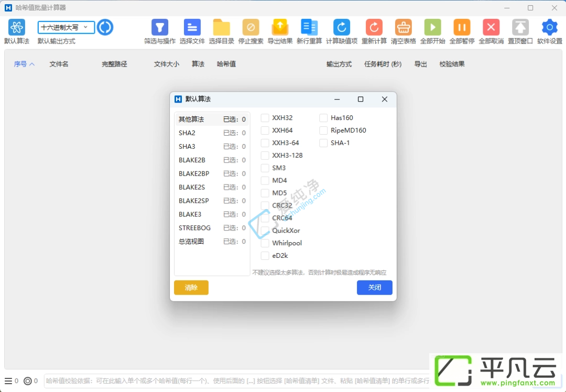Screen dimensions: 566x392
Task: Click the target circle icon in status bar
Action: [x=27, y=381]
